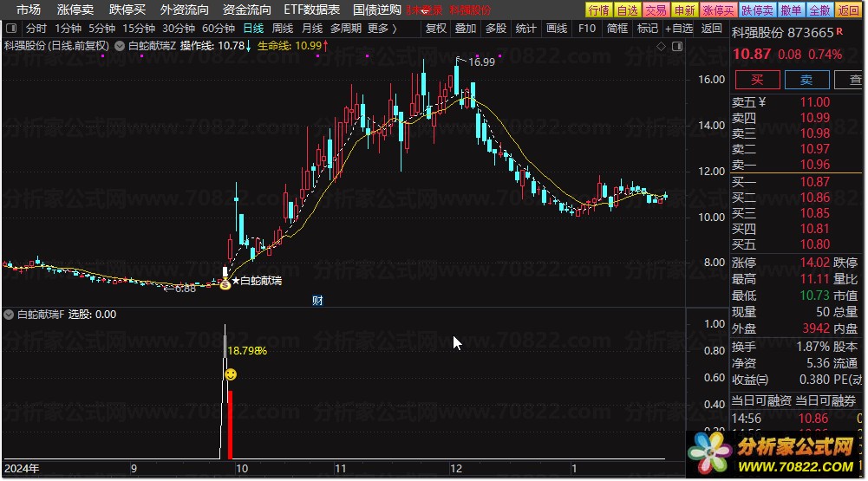Toggle the left sidebar panel icon
868x481 pixels.
click(x=10, y=29)
